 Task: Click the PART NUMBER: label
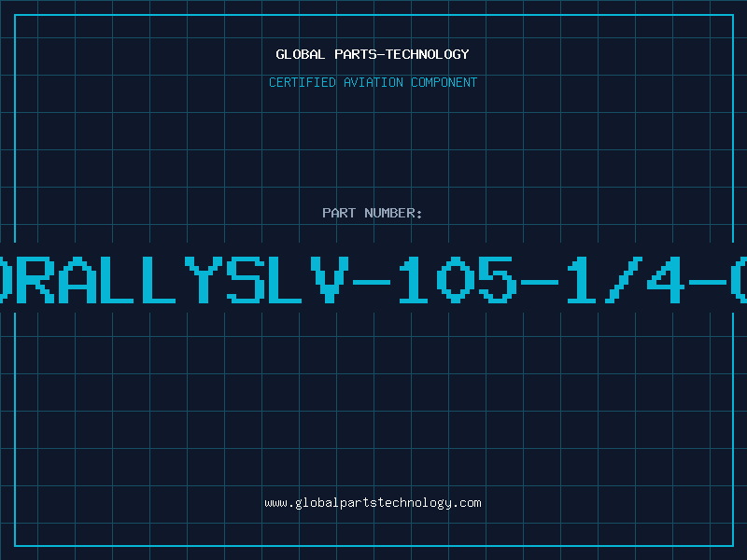[372, 213]
